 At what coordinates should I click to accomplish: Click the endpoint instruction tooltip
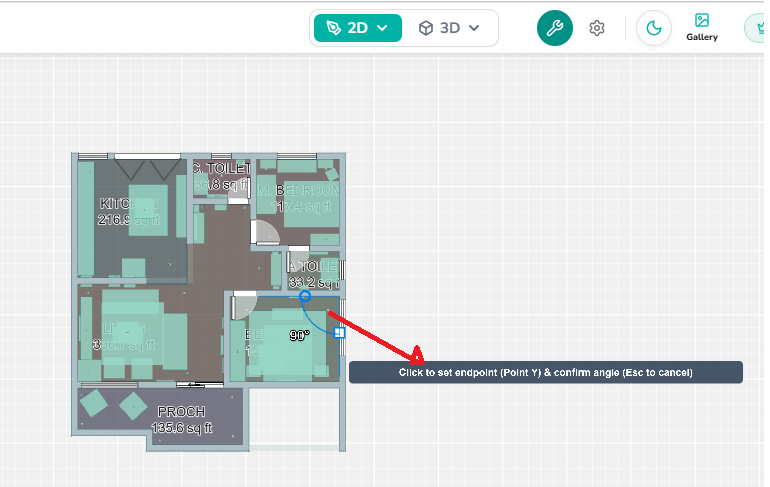point(546,372)
